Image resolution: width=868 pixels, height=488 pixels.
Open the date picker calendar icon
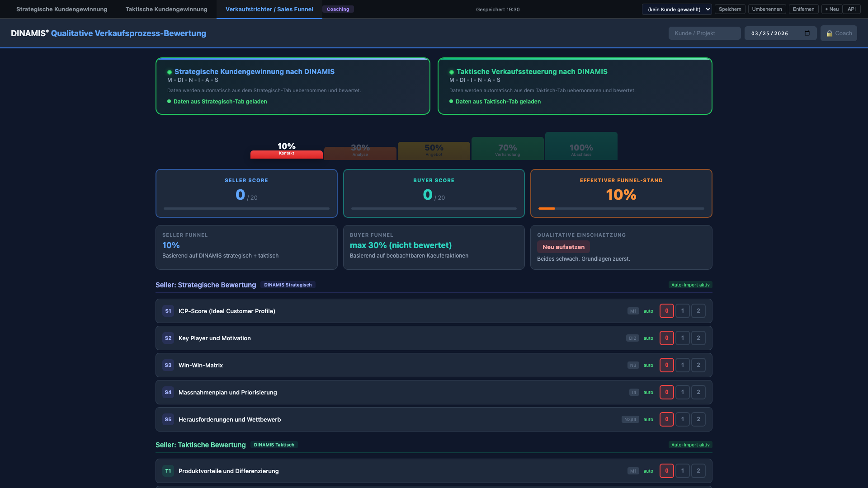tap(807, 33)
